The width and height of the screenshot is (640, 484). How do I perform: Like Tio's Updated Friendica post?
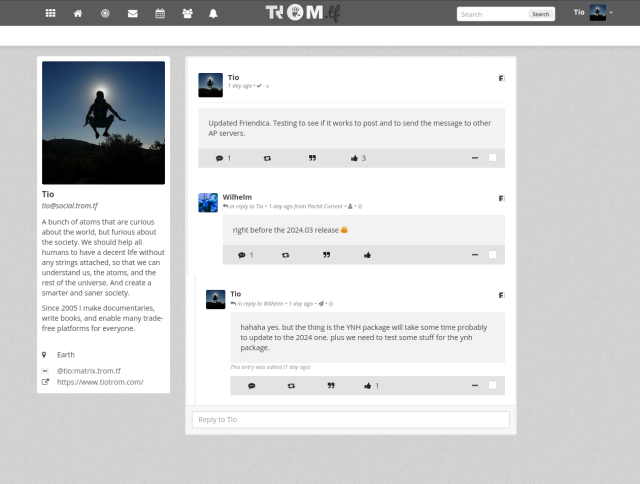tap(354, 158)
